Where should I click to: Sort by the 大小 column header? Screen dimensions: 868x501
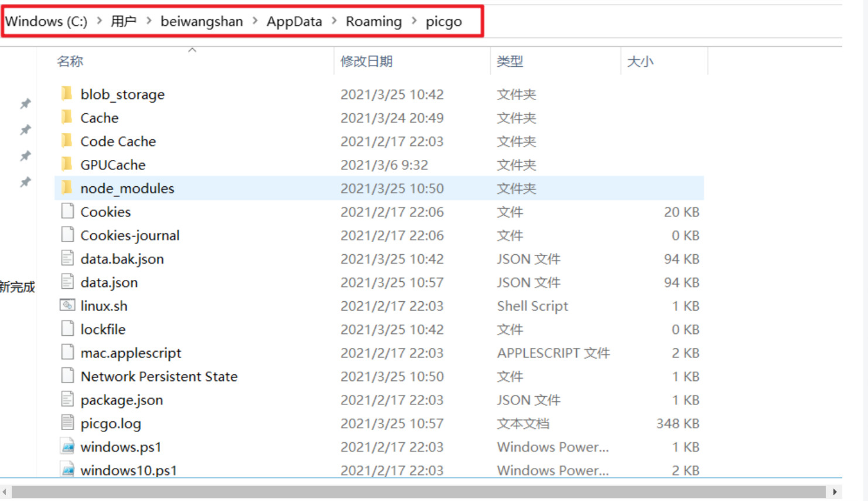pos(640,61)
